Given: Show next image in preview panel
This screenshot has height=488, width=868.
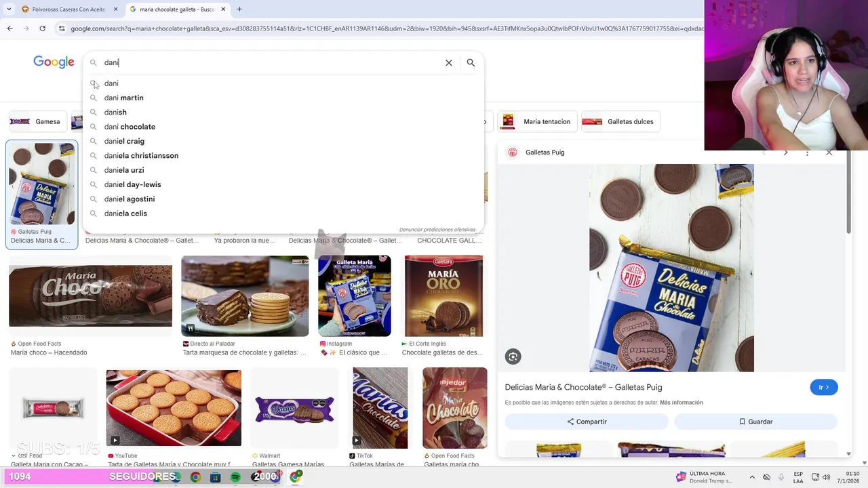Looking at the screenshot, I should point(785,152).
